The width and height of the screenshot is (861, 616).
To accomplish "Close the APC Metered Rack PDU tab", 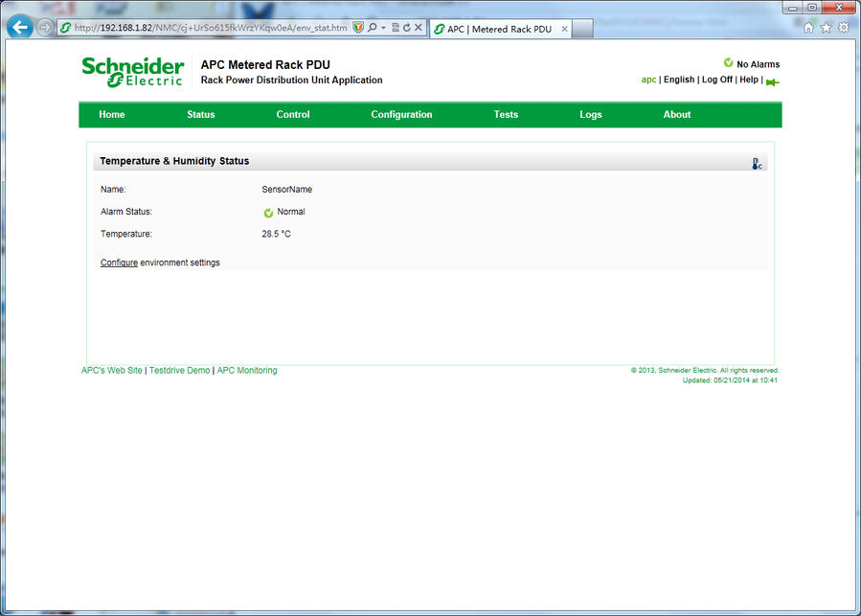I will (x=564, y=29).
